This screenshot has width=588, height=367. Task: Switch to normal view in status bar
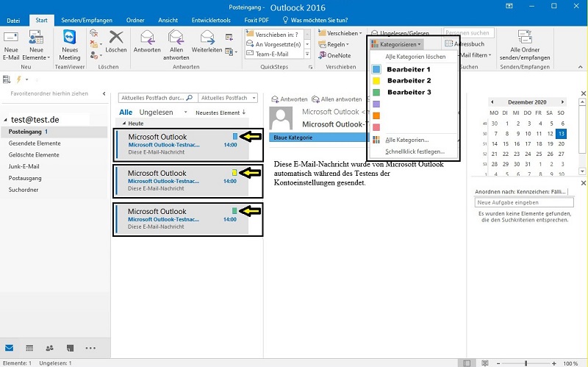(x=467, y=363)
